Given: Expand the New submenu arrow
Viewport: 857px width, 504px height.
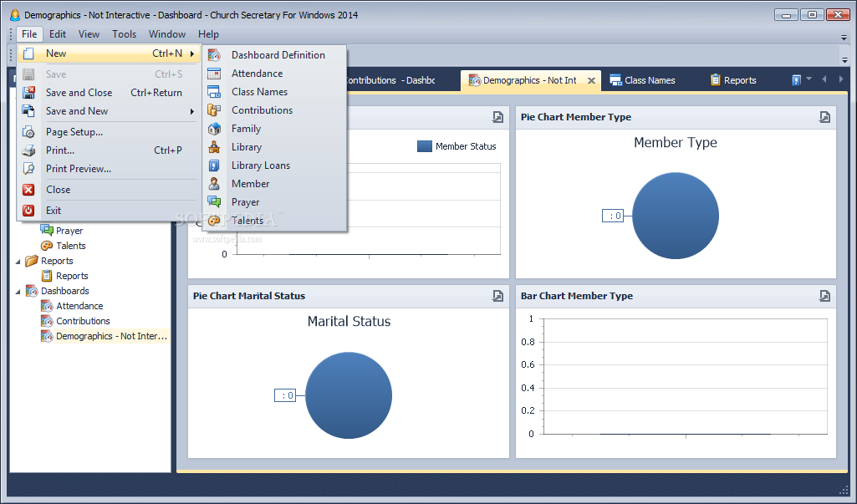Looking at the screenshot, I should (x=191, y=53).
